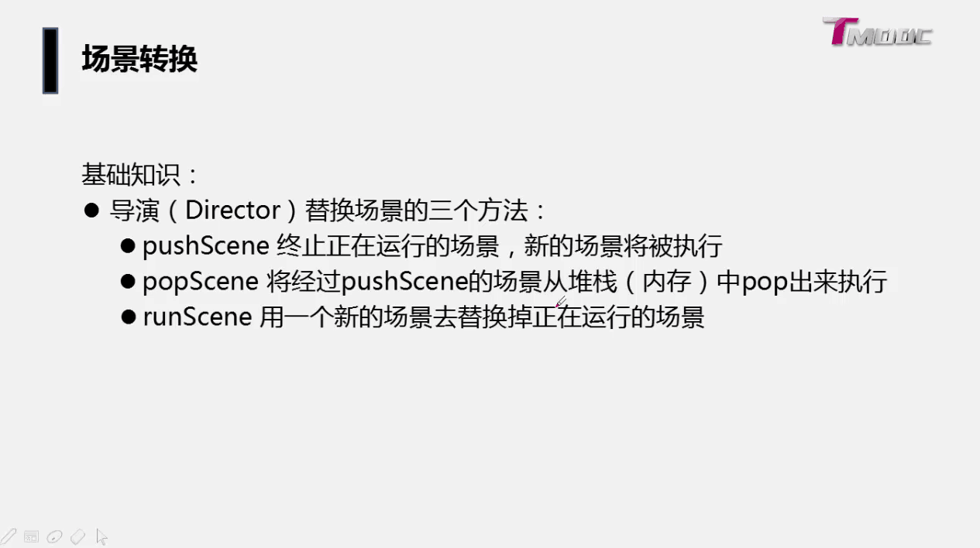Click the text 替换掉正在运行的场景

click(581, 317)
